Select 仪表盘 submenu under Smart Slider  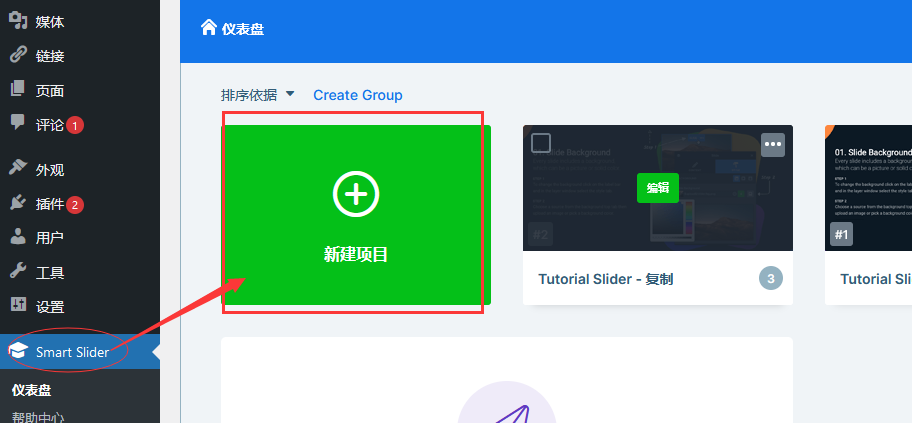(32, 391)
